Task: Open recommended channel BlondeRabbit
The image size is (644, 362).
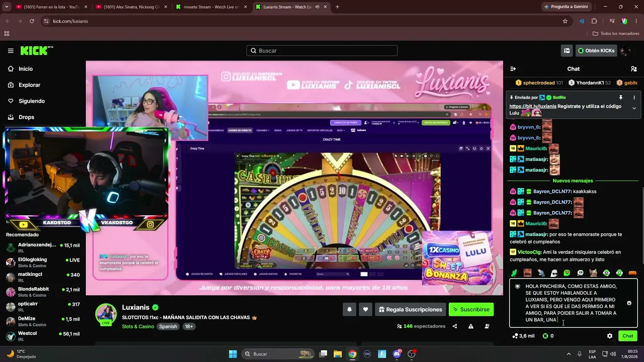Action: 43,292
